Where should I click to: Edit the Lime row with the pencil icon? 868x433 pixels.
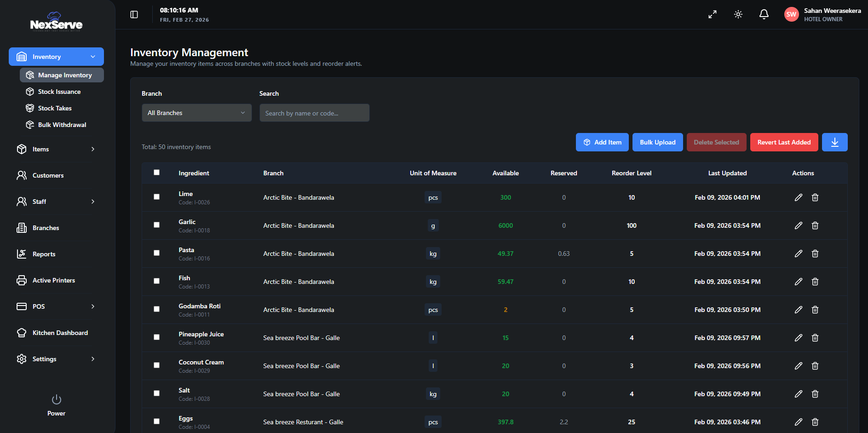click(798, 197)
